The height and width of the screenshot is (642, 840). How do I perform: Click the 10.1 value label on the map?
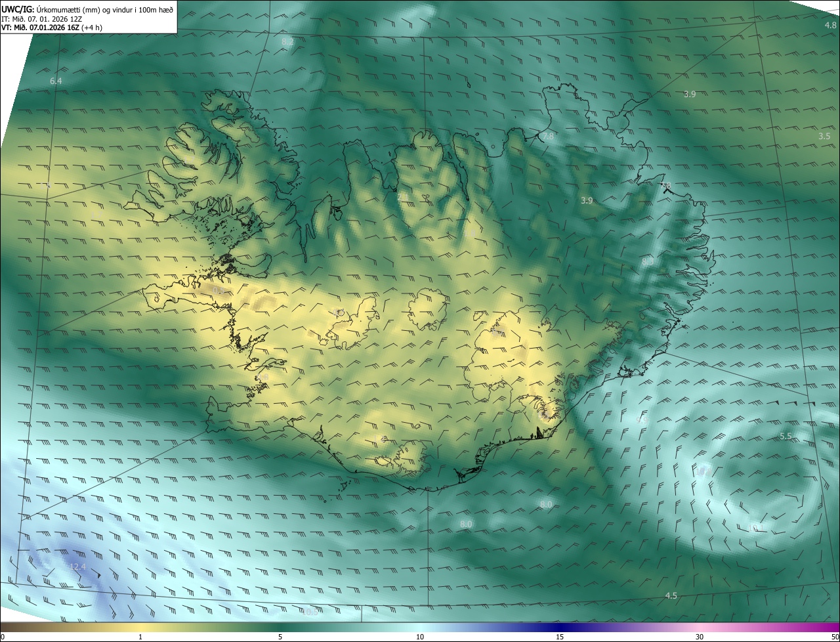(756, 528)
